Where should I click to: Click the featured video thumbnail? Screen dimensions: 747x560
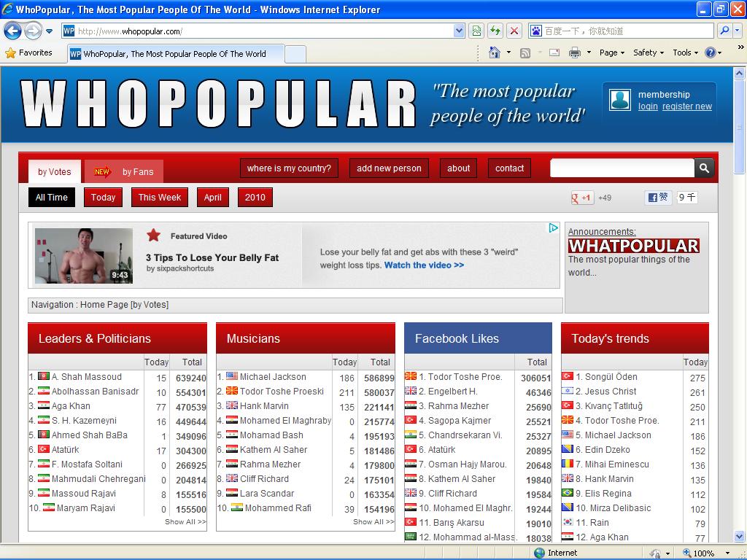tap(84, 256)
